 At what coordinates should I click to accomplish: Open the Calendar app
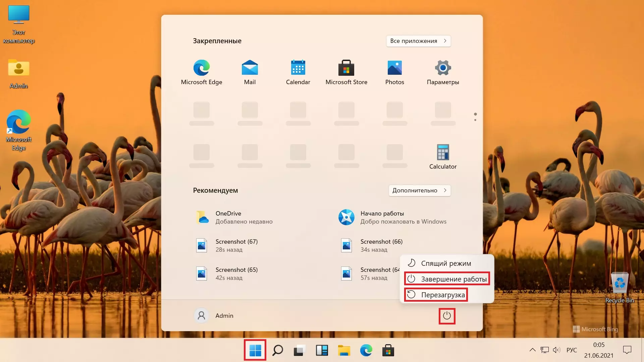coord(298,72)
